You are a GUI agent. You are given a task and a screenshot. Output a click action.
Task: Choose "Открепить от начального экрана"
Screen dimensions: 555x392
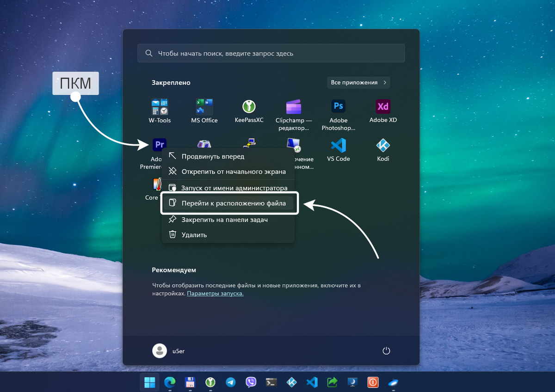pyautogui.click(x=228, y=171)
